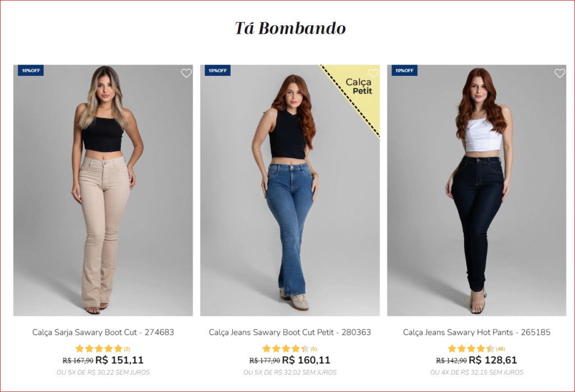Favorite the Calça Sarja Boot Cut with heart icon
575x392 pixels.
point(186,74)
